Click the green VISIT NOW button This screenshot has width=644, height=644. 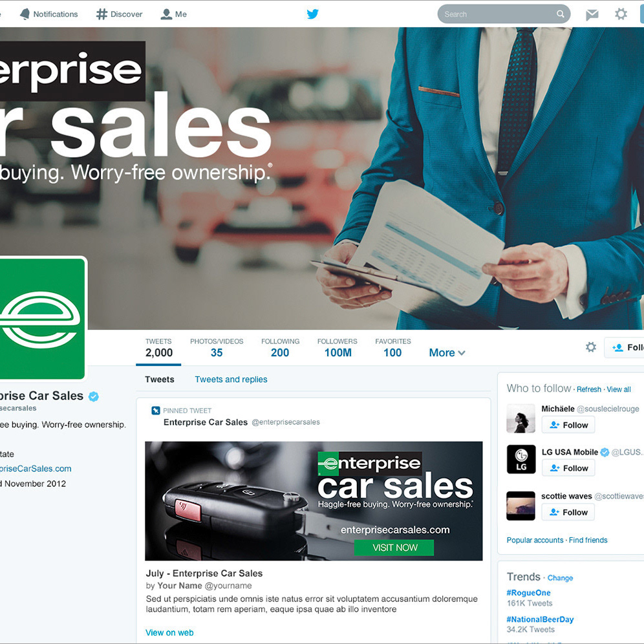coord(394,548)
